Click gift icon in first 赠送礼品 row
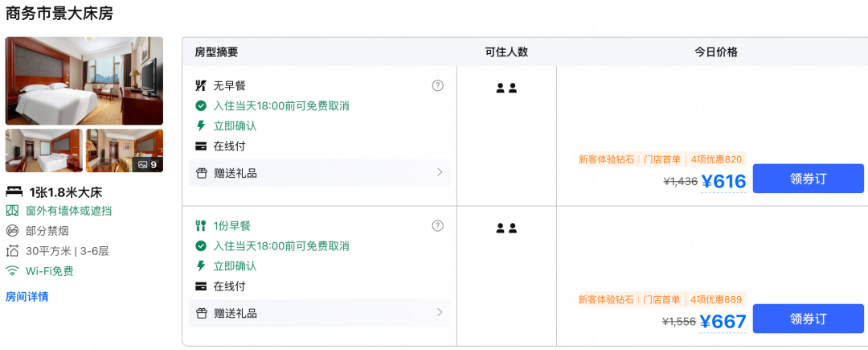 202,173
